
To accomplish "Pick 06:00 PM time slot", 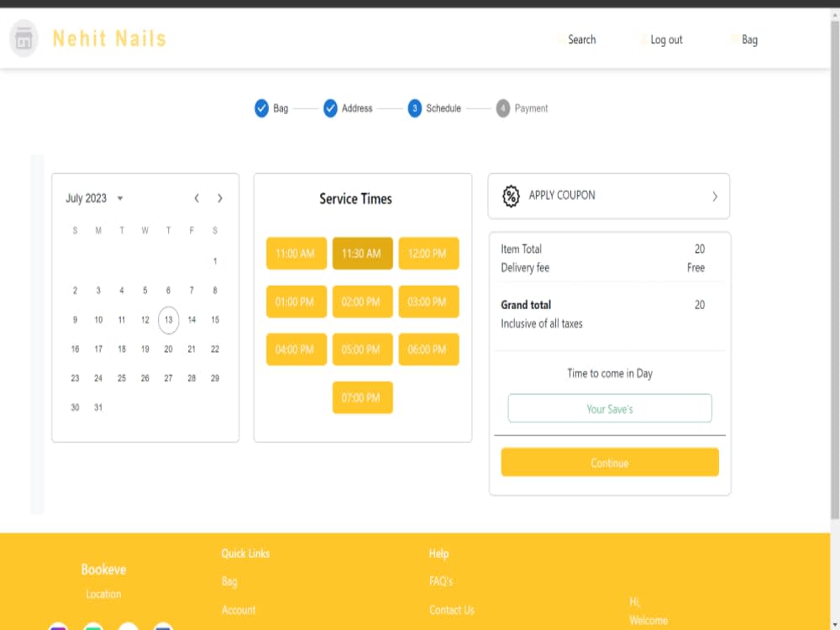I will point(428,349).
